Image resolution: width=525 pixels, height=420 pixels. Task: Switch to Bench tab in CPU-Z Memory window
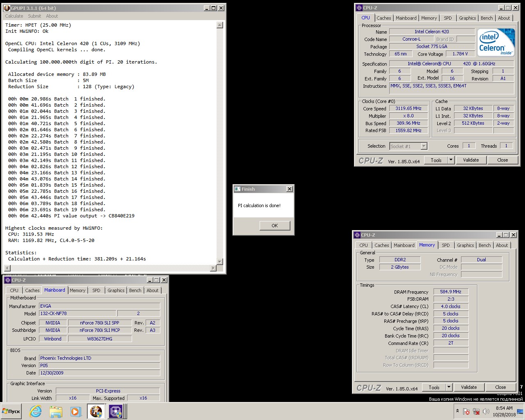point(485,245)
